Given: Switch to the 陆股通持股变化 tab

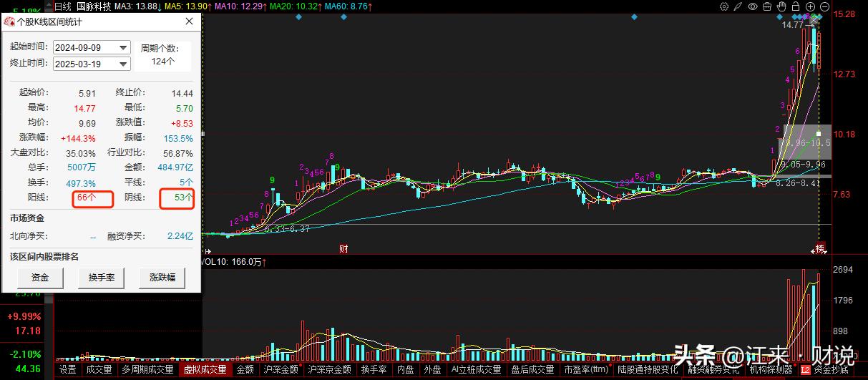Looking at the screenshot, I should tap(648, 370).
